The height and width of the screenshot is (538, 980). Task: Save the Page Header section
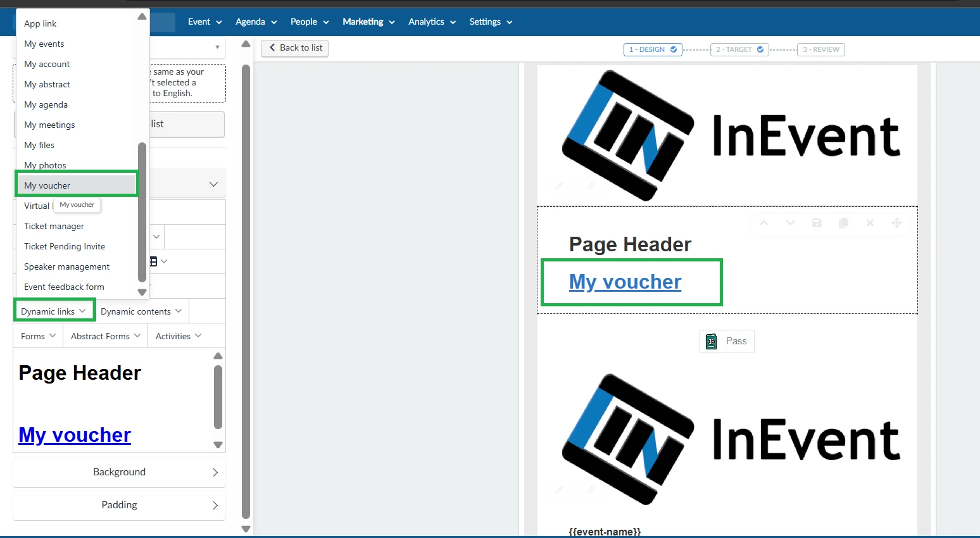pos(817,223)
